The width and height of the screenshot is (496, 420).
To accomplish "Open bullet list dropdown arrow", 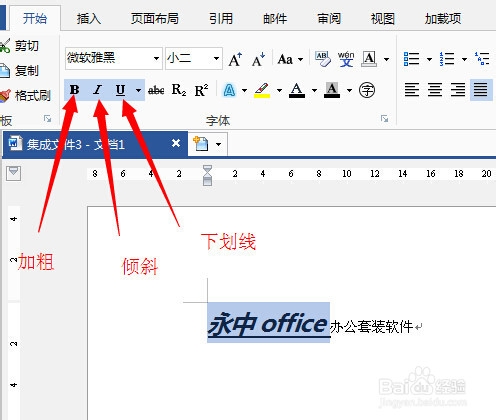I will pyautogui.click(x=429, y=60).
